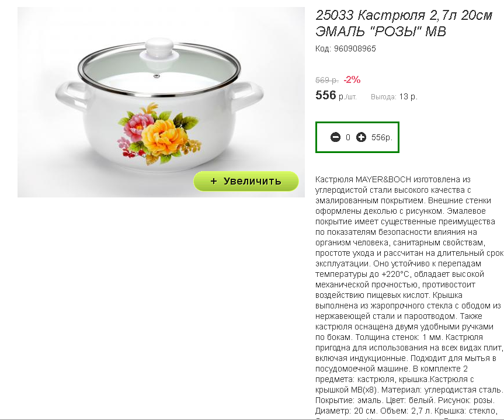The image size is (504, 420).
Task: Increase quantity with the plus icon
Action: click(x=361, y=137)
